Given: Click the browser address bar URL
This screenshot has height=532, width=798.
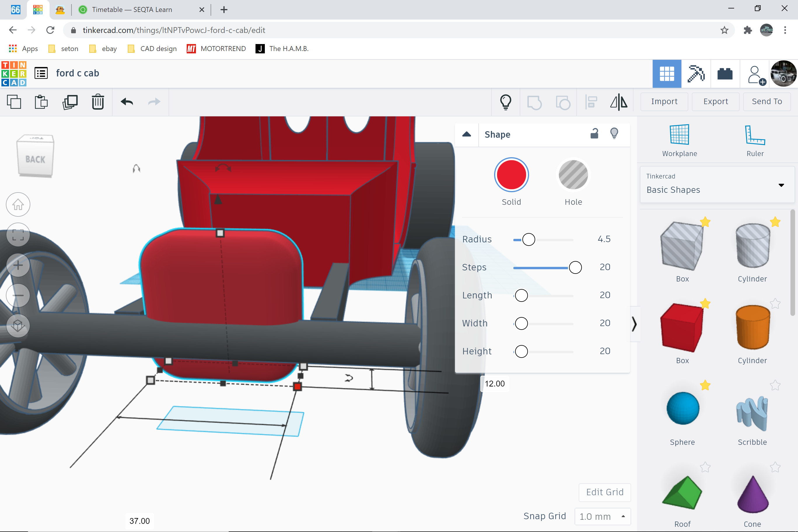Looking at the screenshot, I should 174,30.
